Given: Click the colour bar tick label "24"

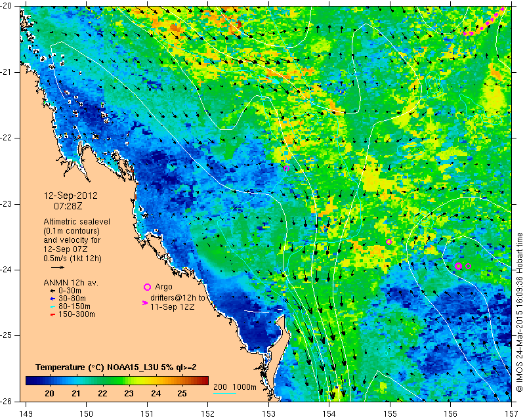Looking at the screenshot, I should (156, 394).
